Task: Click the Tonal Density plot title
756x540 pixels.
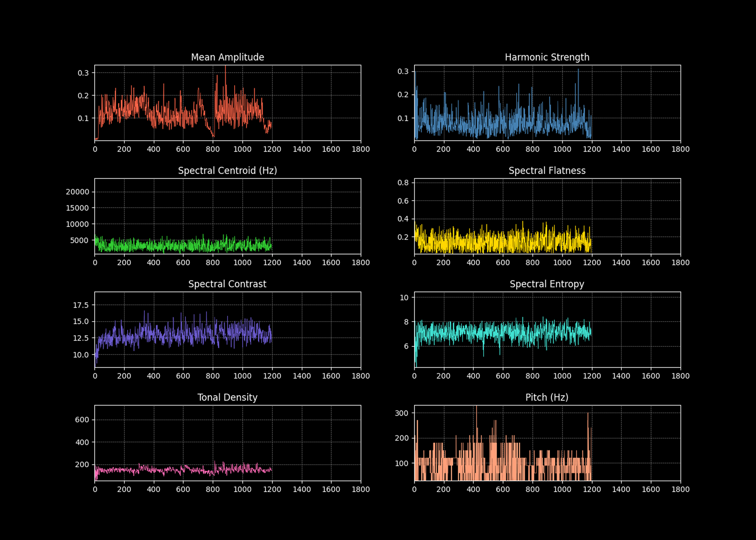Action: coord(227,397)
